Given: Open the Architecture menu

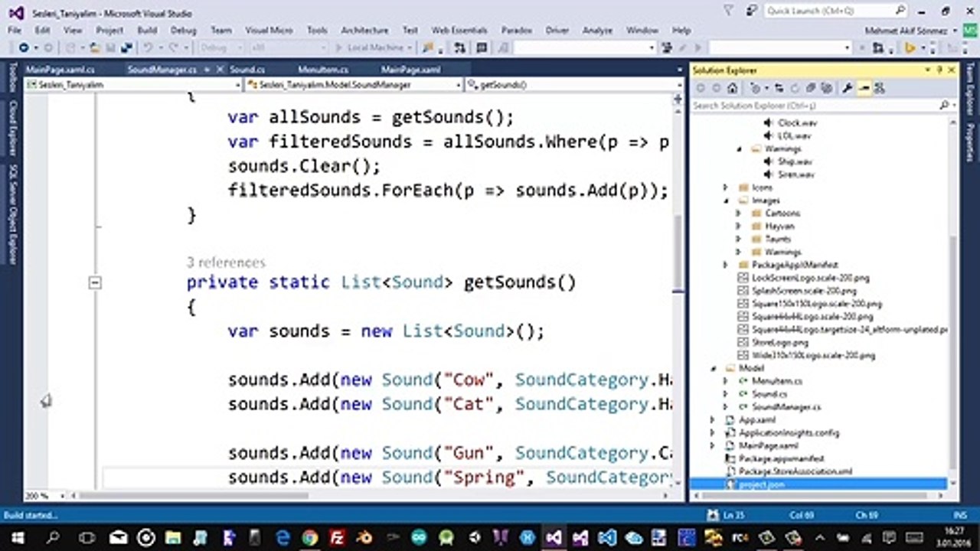Looking at the screenshot, I should 364,30.
